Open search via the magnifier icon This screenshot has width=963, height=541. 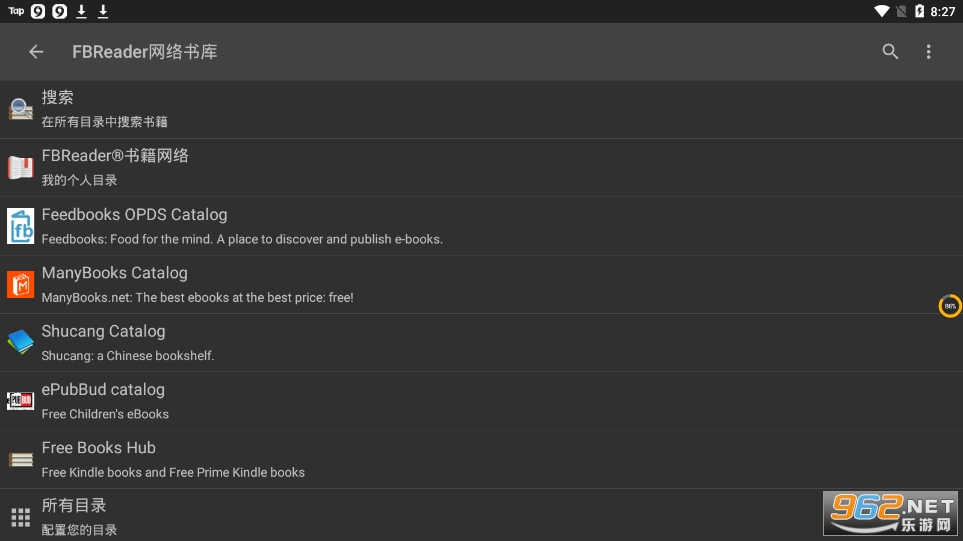click(890, 52)
